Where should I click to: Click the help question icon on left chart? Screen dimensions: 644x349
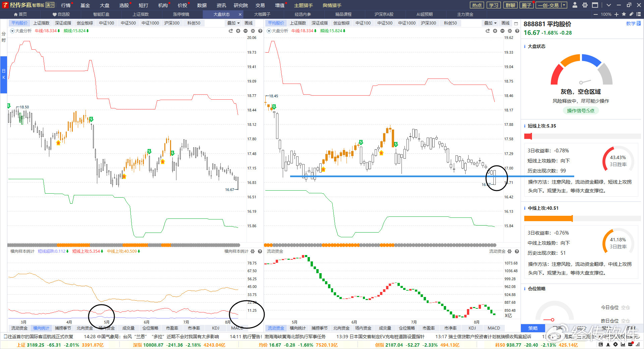tap(260, 31)
